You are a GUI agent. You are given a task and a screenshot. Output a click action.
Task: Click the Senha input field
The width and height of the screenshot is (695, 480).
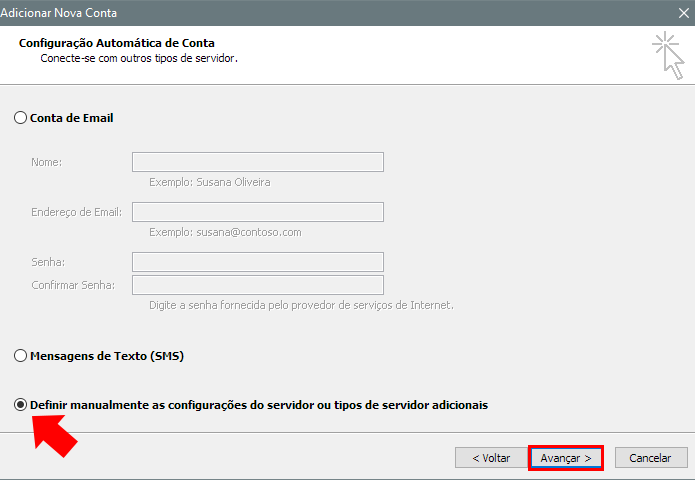(258, 262)
